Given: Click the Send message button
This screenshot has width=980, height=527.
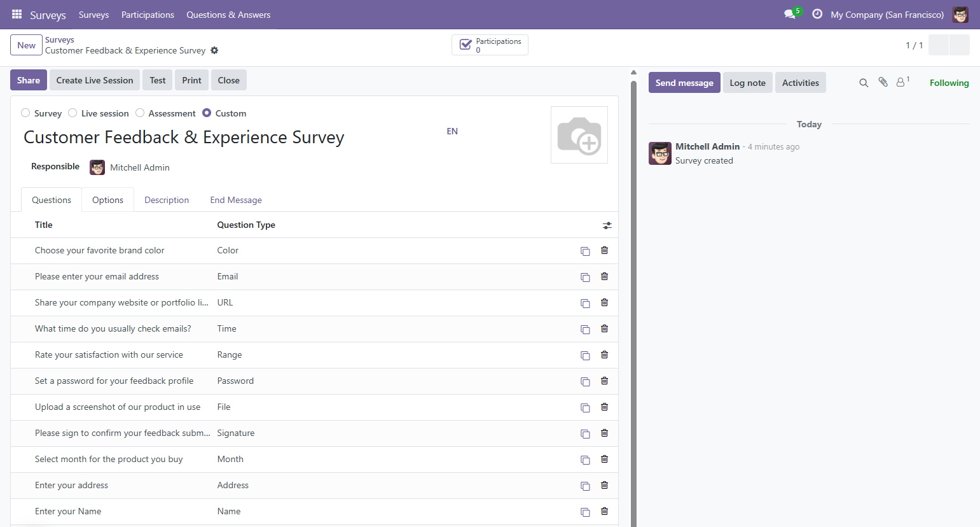Looking at the screenshot, I should (684, 83).
